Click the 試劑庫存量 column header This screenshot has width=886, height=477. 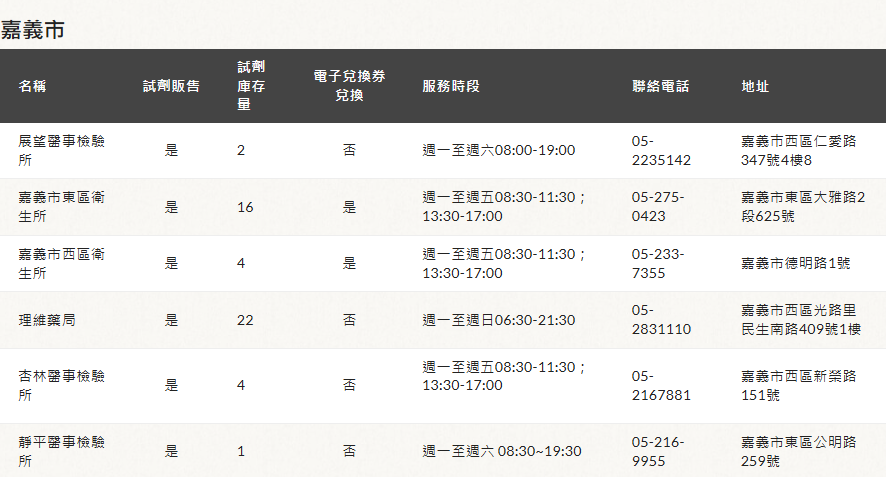(251, 86)
